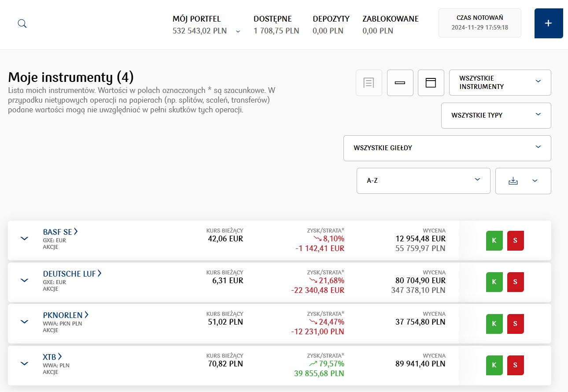This screenshot has height=392, width=568.
Task: Expand the Mój Portfel chevron
Action: 238,31
